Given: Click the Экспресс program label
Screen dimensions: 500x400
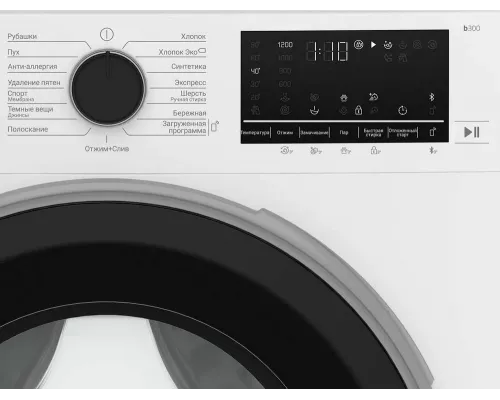Looking at the screenshot, I should (190, 82).
